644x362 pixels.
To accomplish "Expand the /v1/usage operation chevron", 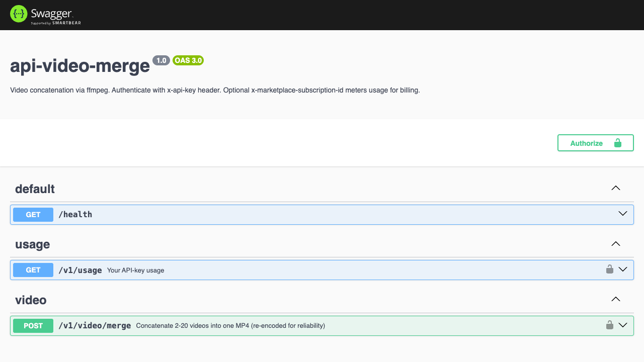I will (x=623, y=269).
